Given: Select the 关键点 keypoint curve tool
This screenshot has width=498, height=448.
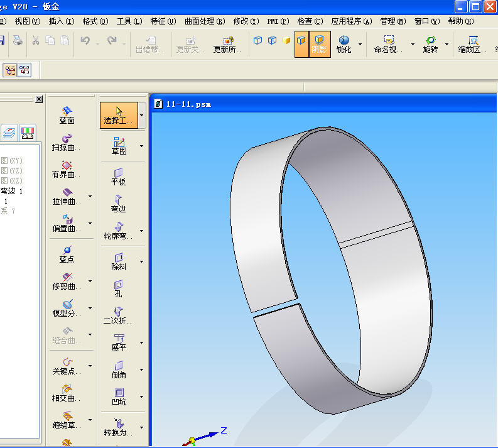Looking at the screenshot, I should pyautogui.click(x=67, y=366).
